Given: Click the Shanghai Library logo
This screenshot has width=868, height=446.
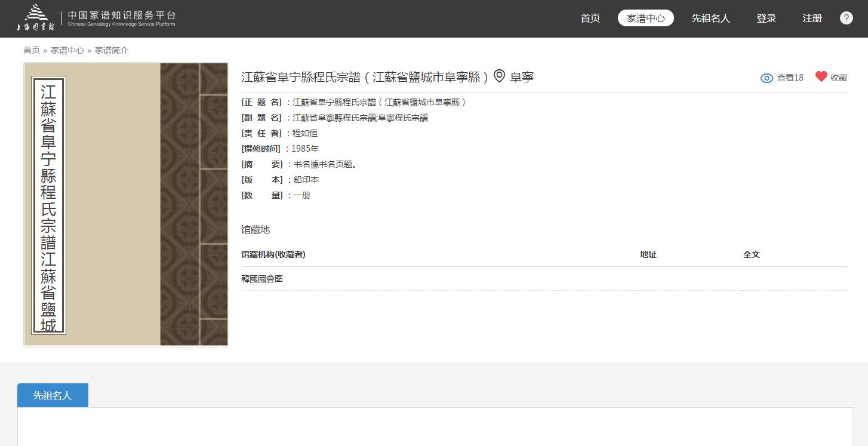Looking at the screenshot, I should pos(35,18).
